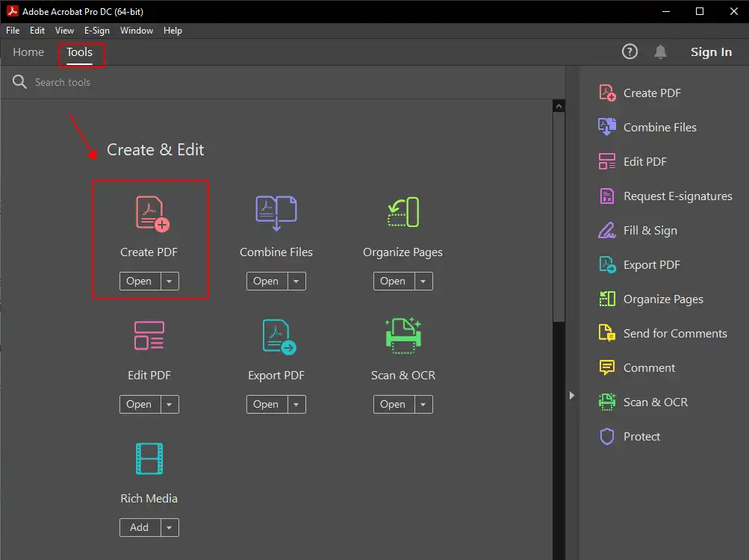Expand the Combine Files Open dropdown arrow
The width and height of the screenshot is (749, 560).
(296, 281)
